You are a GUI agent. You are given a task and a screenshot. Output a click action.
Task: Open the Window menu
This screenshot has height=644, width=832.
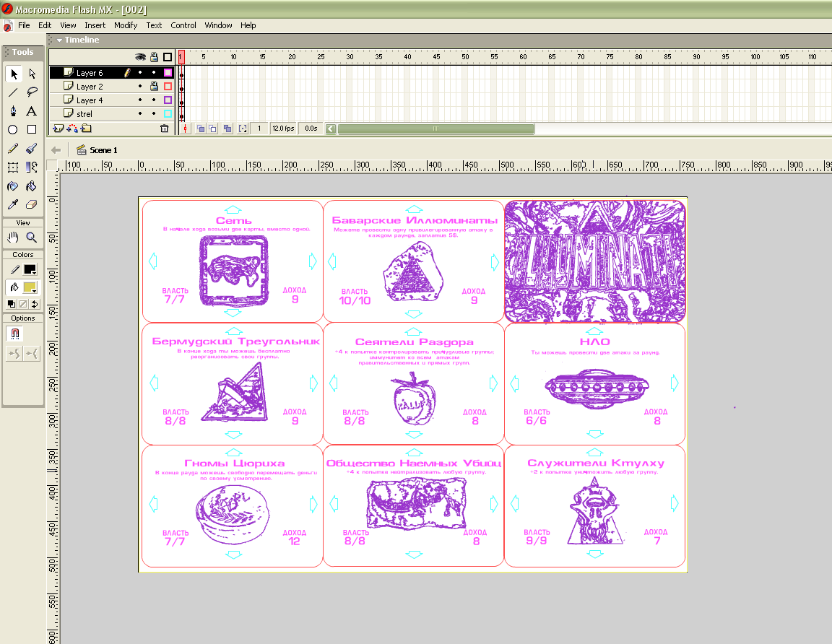218,25
